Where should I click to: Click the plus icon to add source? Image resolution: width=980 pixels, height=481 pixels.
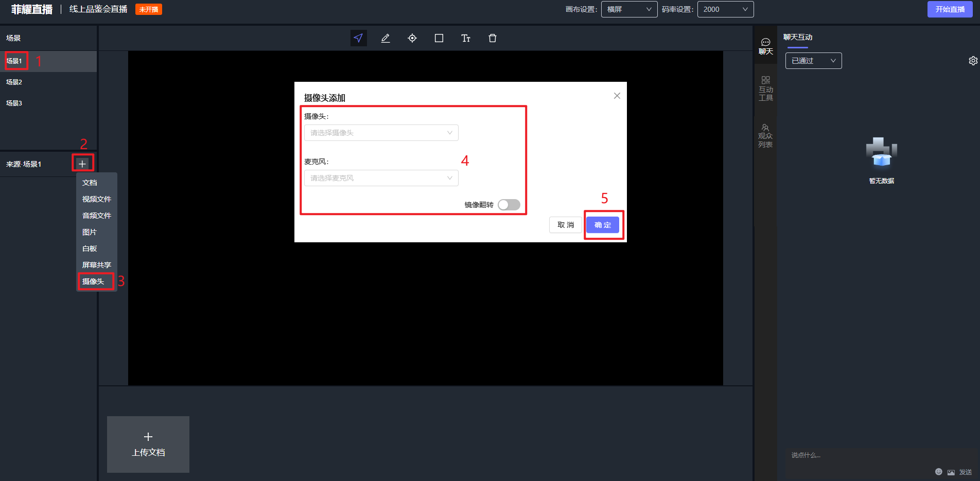pyautogui.click(x=82, y=164)
